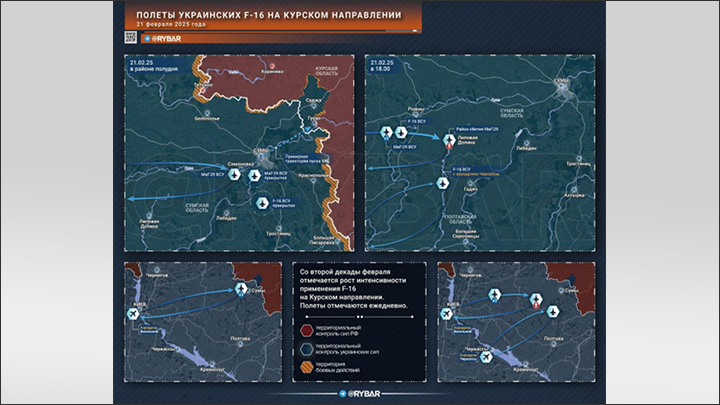Click the red Коренево location marker
Viewport: 720px width, 405px height.
(272, 67)
